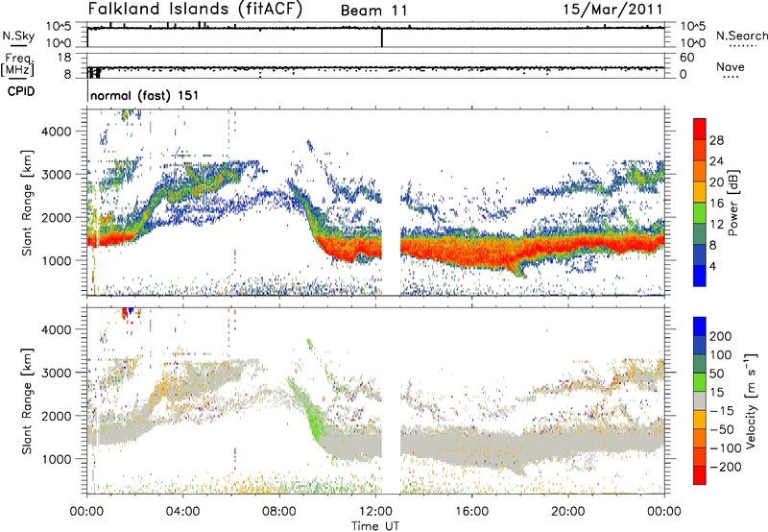Click the "28" value on Power colorbar
Screen dimensions: 768x532
[x=716, y=140]
